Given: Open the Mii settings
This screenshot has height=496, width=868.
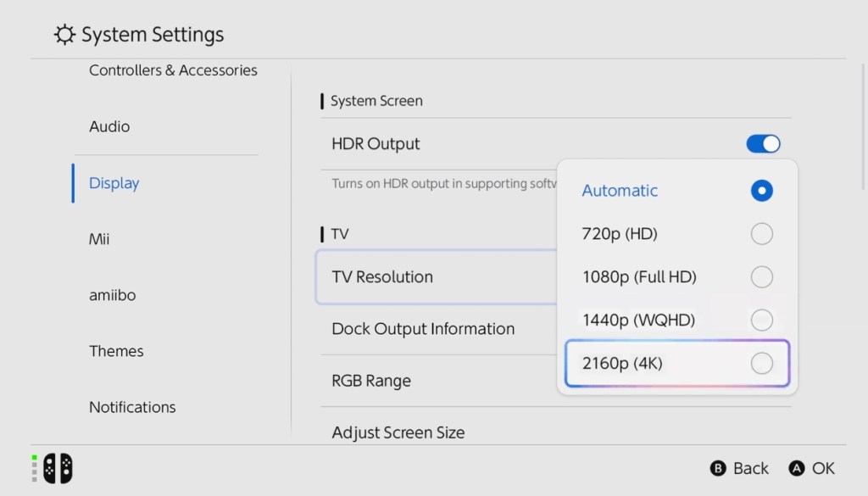Looking at the screenshot, I should (x=100, y=239).
